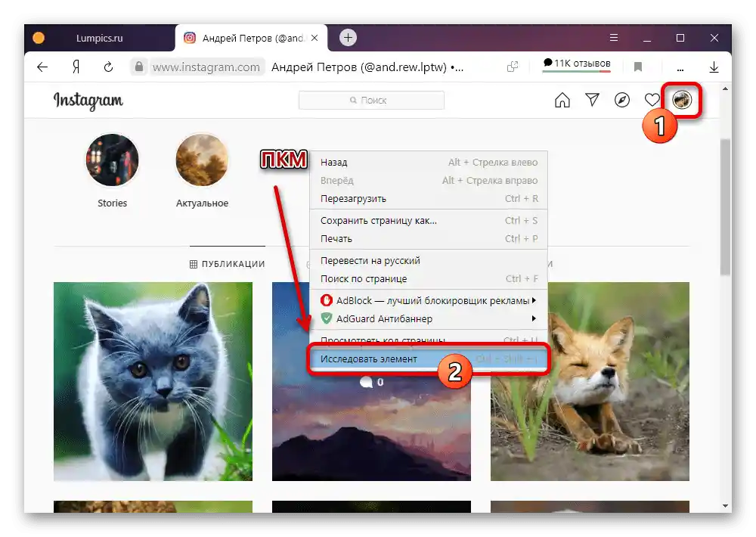756x537 pixels.
Task: Bookmark the page with flag icon
Action: click(638, 67)
